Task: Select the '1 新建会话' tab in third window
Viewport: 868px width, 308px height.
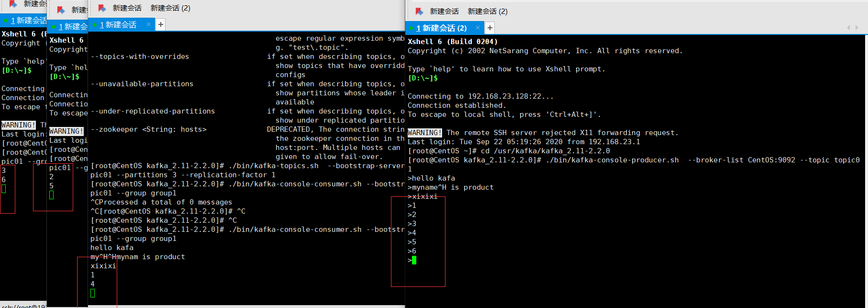Action: click(122, 24)
